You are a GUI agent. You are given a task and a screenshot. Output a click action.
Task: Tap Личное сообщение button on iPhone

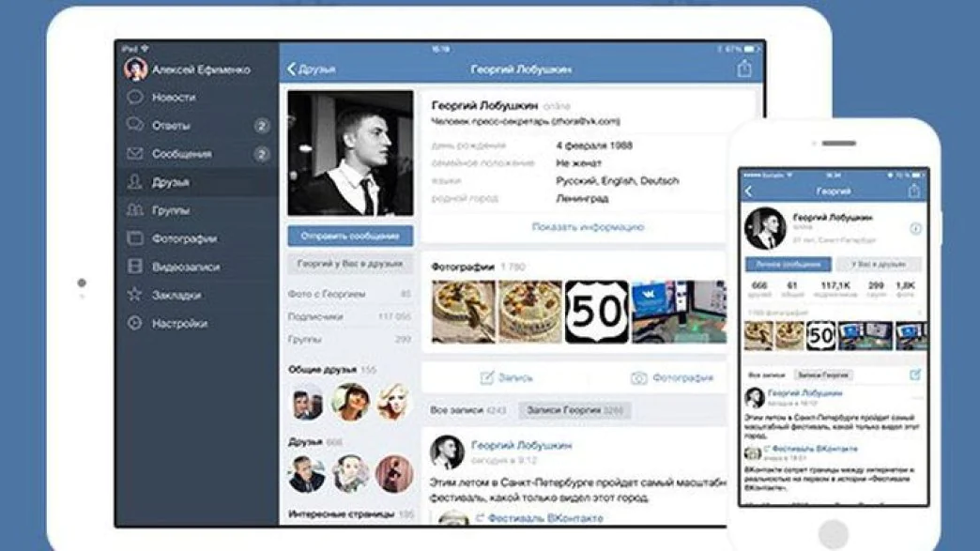click(789, 265)
